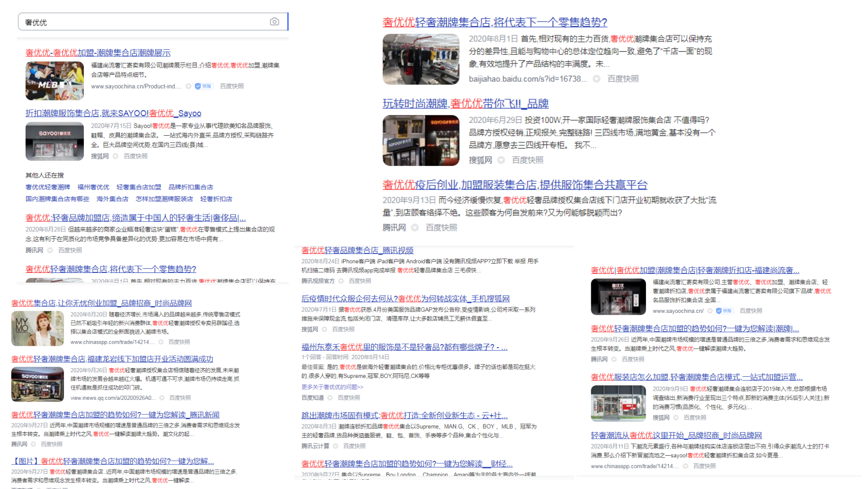
Task: Open 百度快照 beside view.inews.qq.com/a/20200926A0
Action: coord(180,398)
